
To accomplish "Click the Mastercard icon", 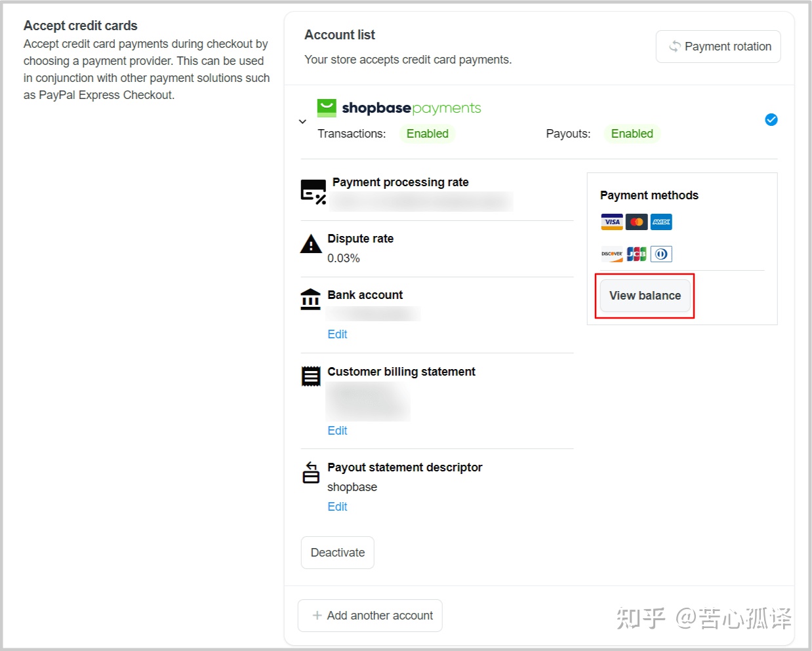I will click(x=637, y=222).
